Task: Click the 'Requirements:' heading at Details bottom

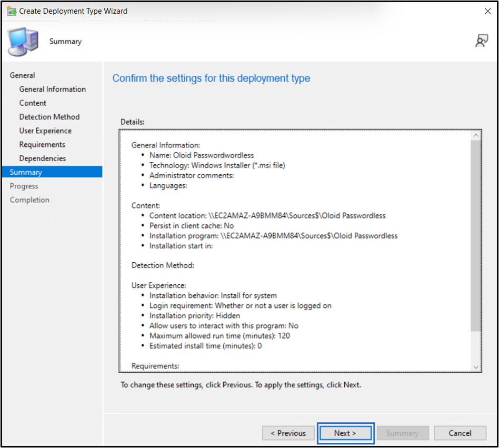Action: pos(155,366)
